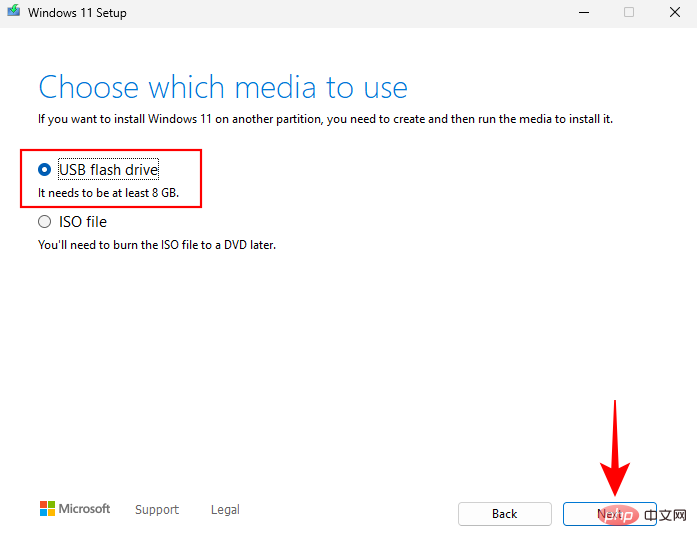
Task: Choose the ISO file radio option
Action: tap(44, 221)
